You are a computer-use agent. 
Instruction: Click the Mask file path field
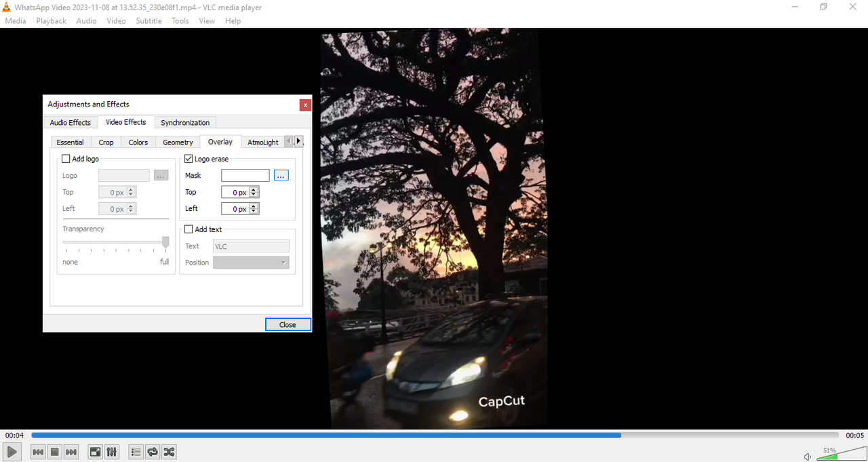coord(245,175)
